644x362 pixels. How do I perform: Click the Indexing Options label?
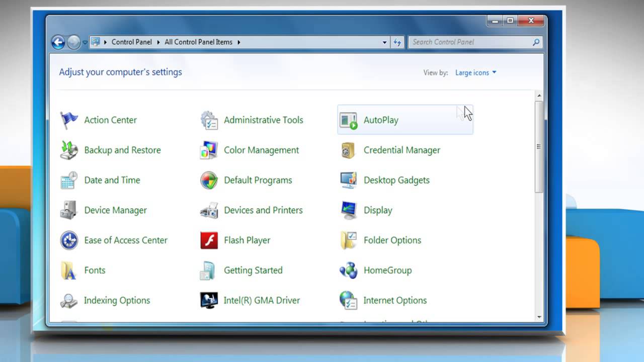coord(117,301)
